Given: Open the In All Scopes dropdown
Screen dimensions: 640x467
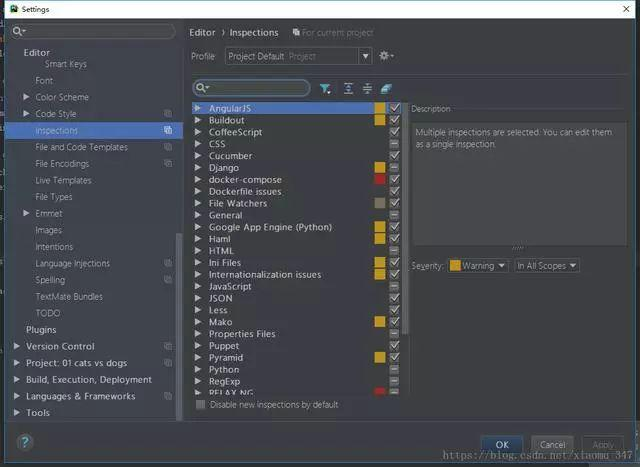Looking at the screenshot, I should click(547, 266).
